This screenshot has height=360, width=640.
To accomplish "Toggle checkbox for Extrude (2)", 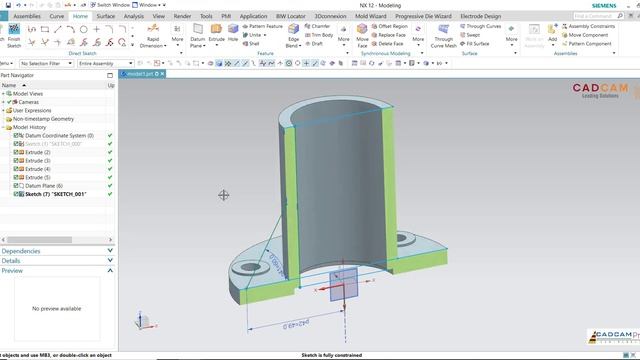I will coord(16,152).
